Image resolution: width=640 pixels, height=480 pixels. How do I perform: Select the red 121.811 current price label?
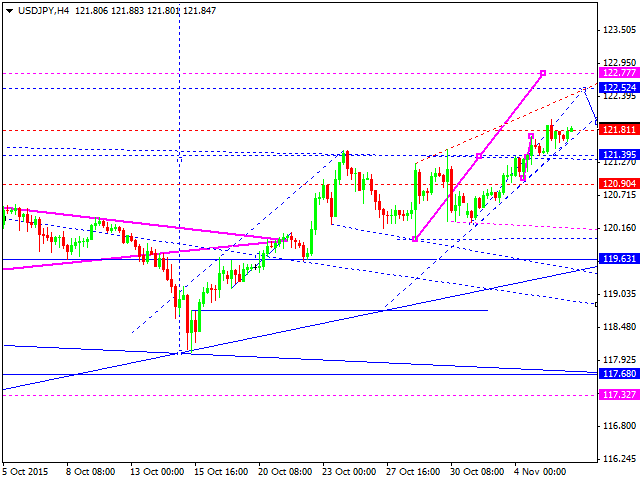pyautogui.click(x=619, y=130)
